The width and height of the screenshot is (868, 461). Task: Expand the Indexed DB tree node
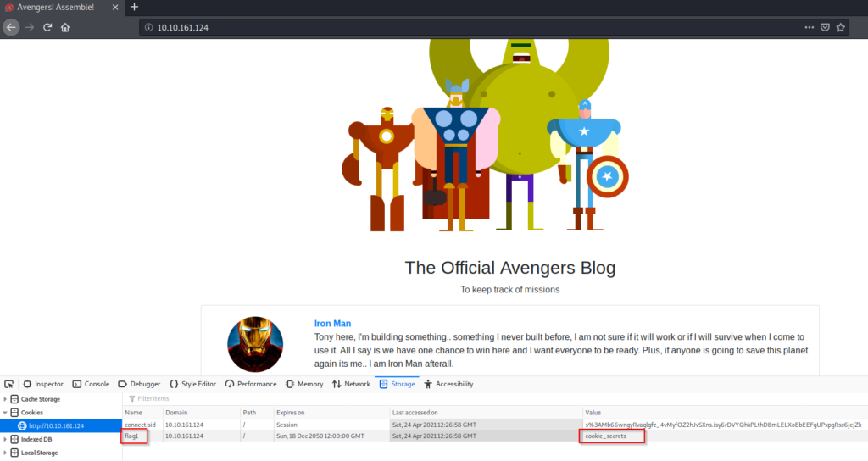coord(5,439)
